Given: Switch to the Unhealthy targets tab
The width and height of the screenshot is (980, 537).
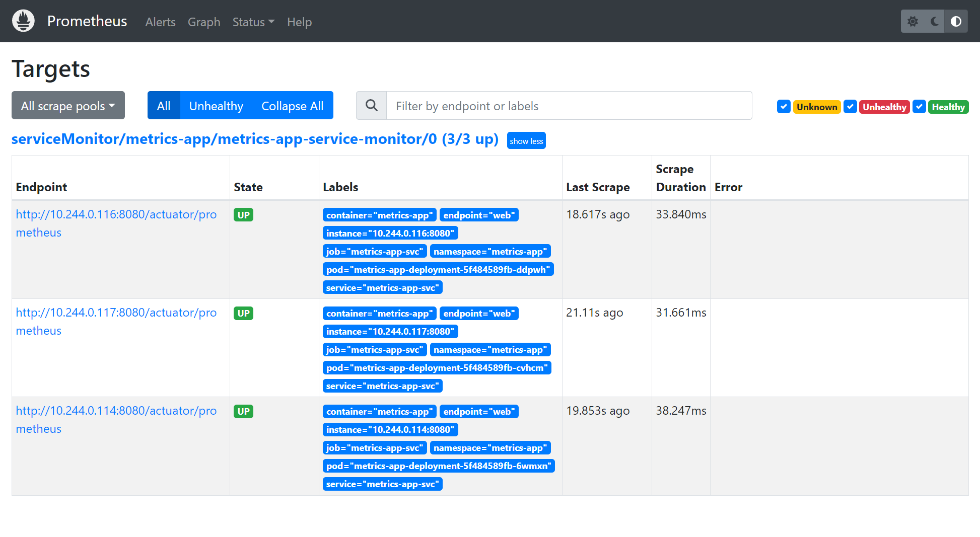Looking at the screenshot, I should pos(216,106).
